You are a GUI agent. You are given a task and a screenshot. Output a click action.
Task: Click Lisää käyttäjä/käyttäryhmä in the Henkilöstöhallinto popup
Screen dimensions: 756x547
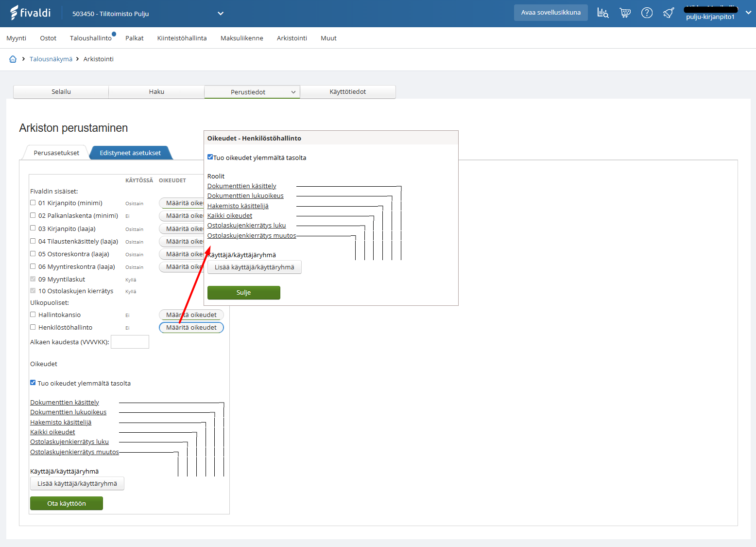255,267
